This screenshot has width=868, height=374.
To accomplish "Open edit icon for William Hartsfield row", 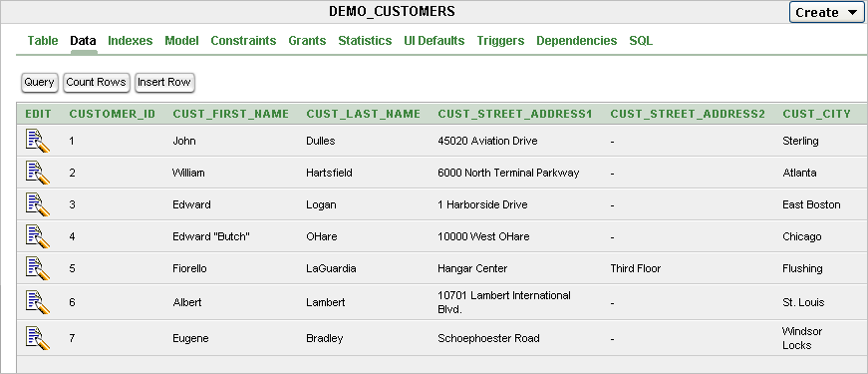I will (x=38, y=173).
